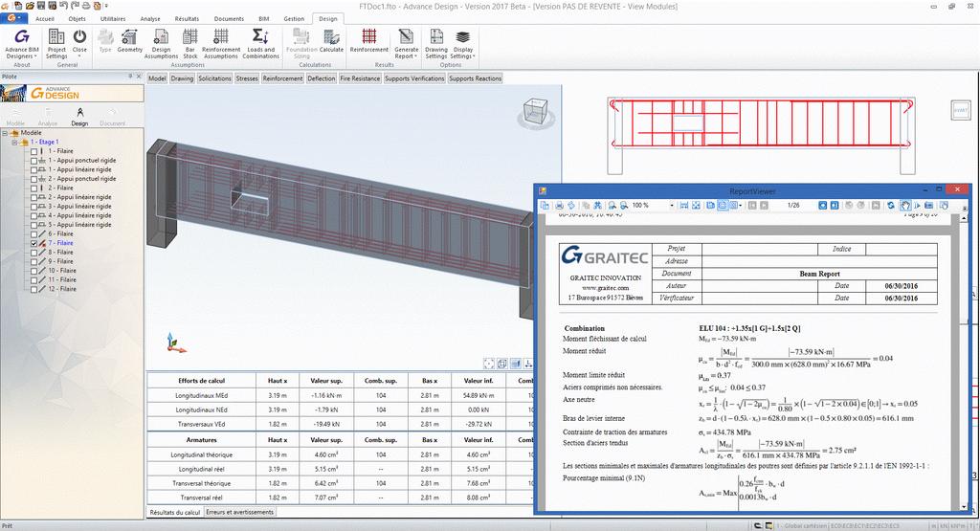
Task: Click AVANT view icon beside drawing
Action: [x=960, y=109]
